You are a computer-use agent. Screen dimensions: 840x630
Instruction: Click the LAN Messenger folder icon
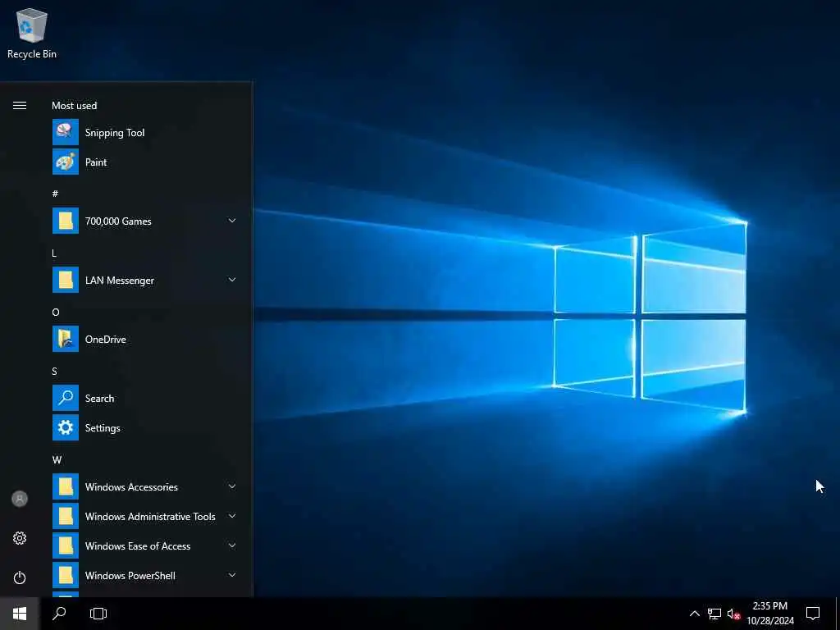pos(66,280)
